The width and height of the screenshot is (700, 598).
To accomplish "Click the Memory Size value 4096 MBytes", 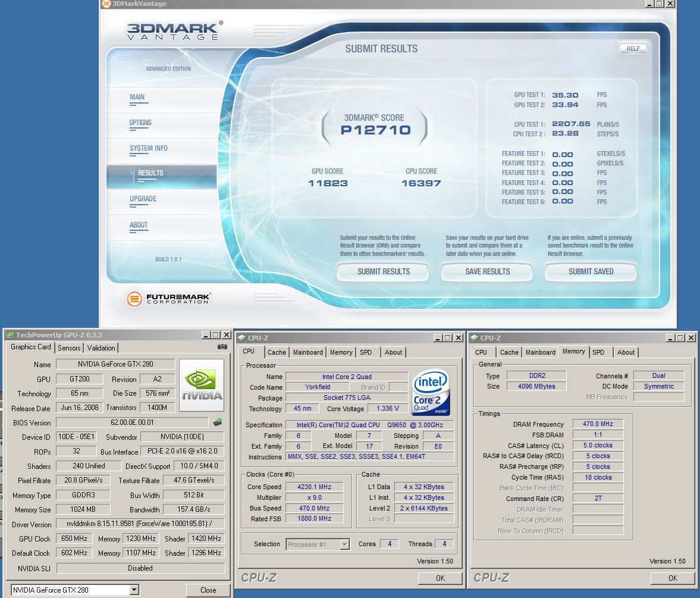I will coord(536,386).
